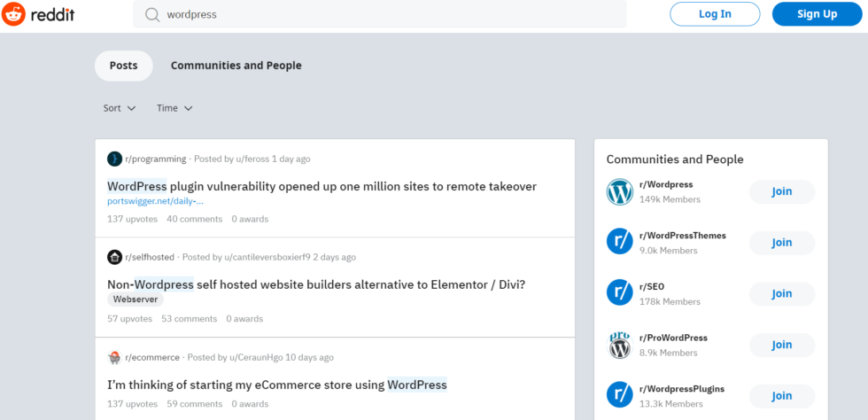Expand the Sort dropdown
This screenshot has width=868, height=420.
click(120, 108)
